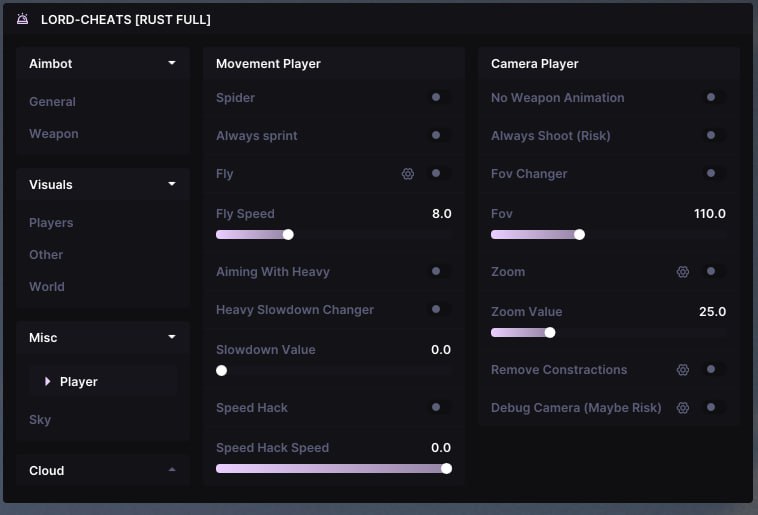Click the Zoom Value number 25.0
The height and width of the screenshot is (515, 758).
click(x=712, y=312)
